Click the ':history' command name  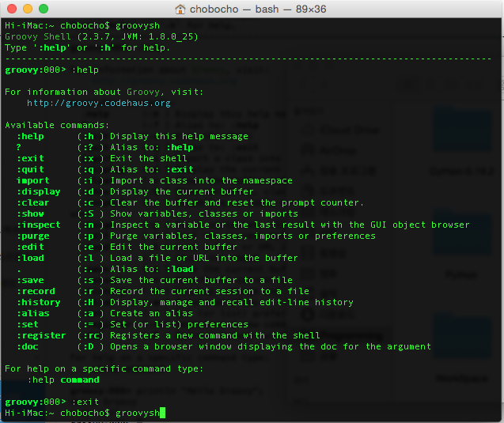tap(39, 302)
